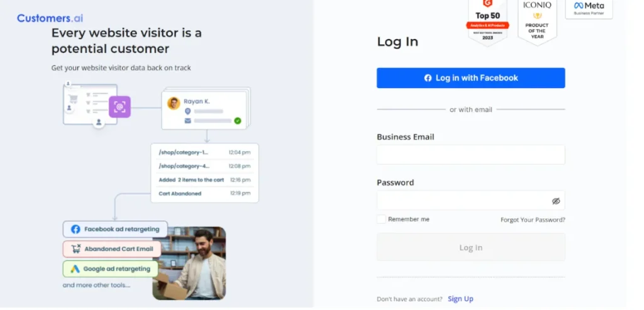Open the Forgot Your Password link
Screen dimensions: 644x310
[x=533, y=219]
